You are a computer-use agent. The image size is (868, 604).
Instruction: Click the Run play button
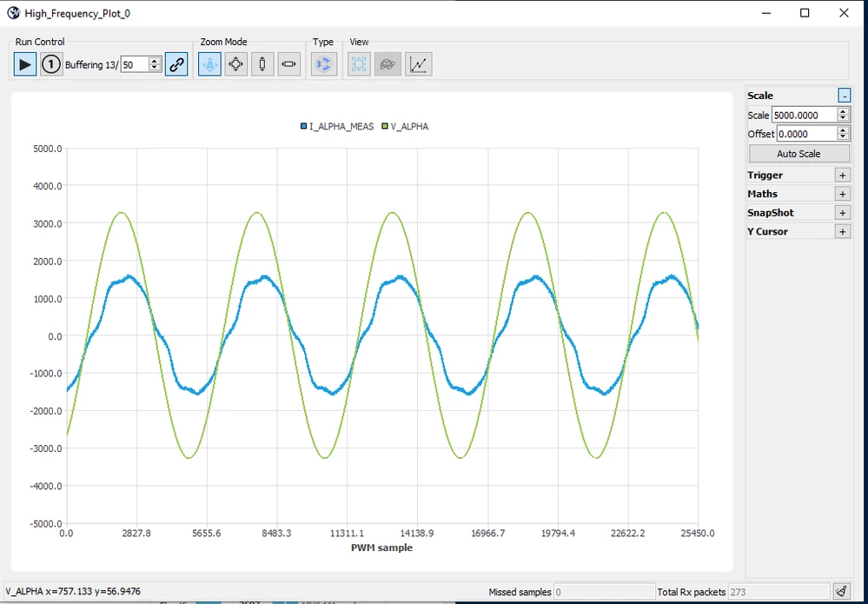pos(25,64)
